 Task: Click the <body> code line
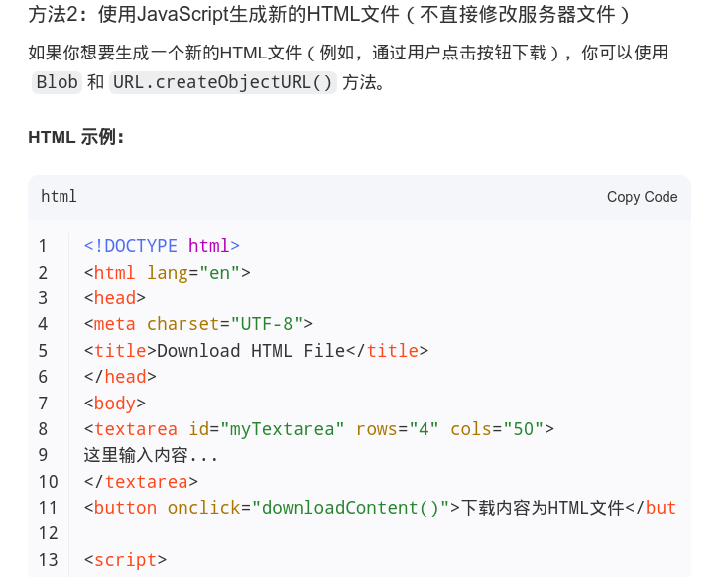115,403
